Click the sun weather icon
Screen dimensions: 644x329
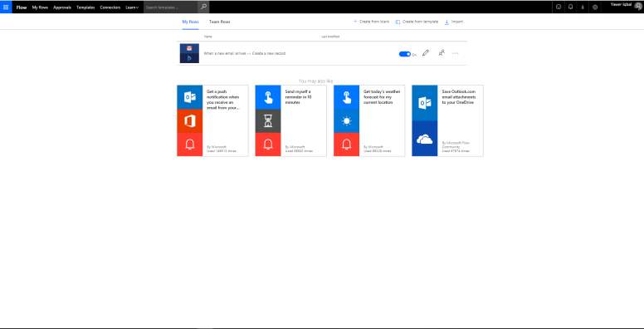click(x=347, y=121)
